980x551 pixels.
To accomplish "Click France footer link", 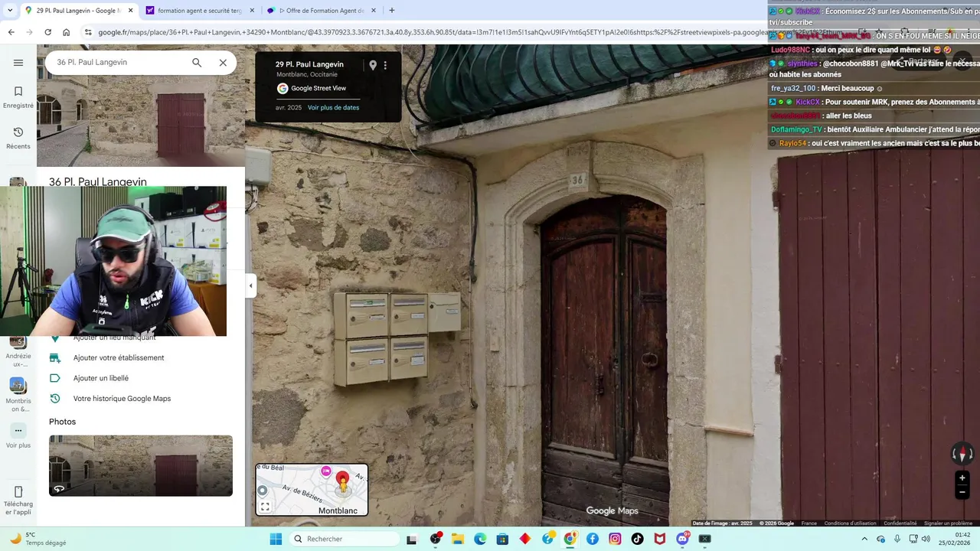I will 808,523.
